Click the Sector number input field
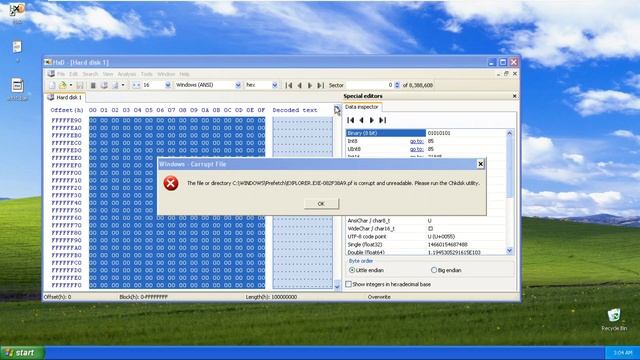This screenshot has width=640, height=360. tap(369, 85)
